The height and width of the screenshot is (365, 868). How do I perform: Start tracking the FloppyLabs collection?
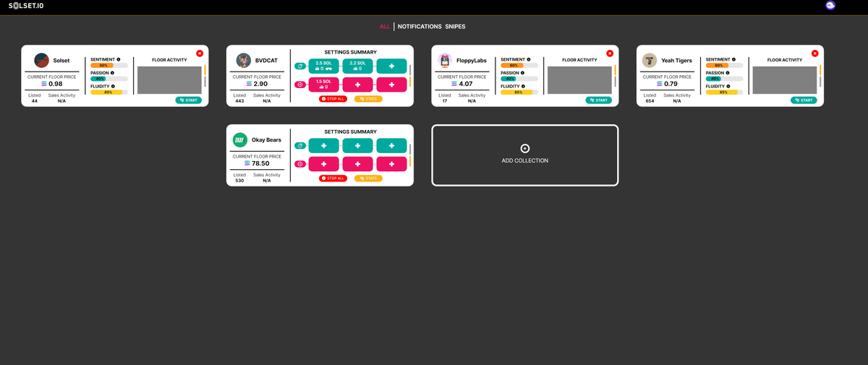coord(599,100)
